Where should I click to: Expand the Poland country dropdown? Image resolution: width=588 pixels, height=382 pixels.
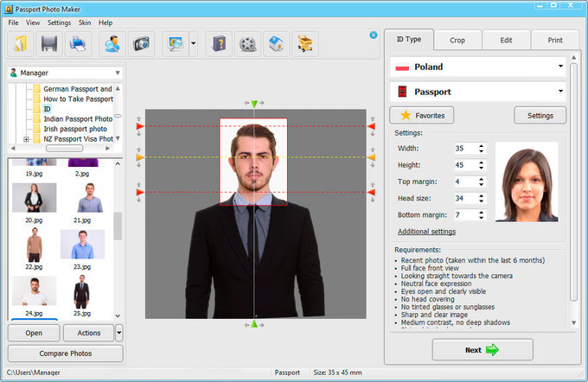pos(560,67)
